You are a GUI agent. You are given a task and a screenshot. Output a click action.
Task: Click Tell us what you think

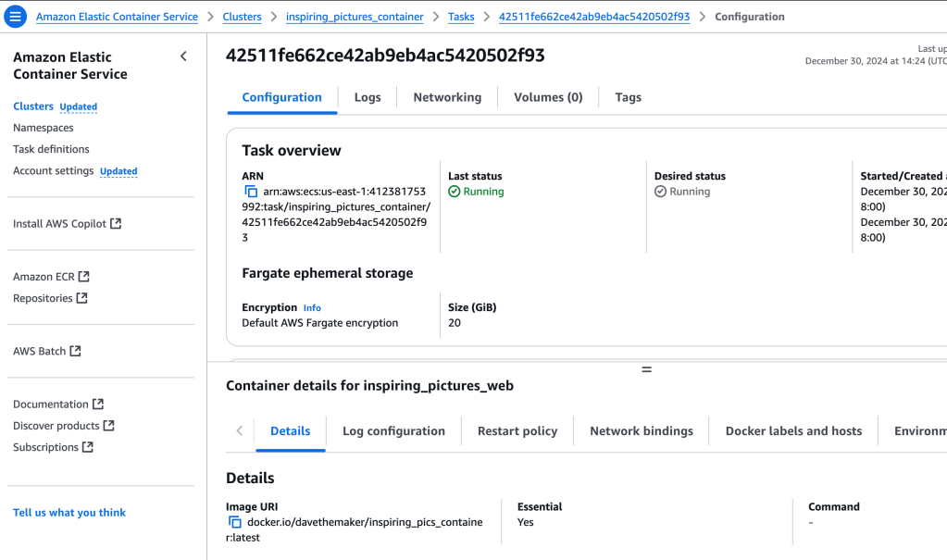tap(69, 513)
